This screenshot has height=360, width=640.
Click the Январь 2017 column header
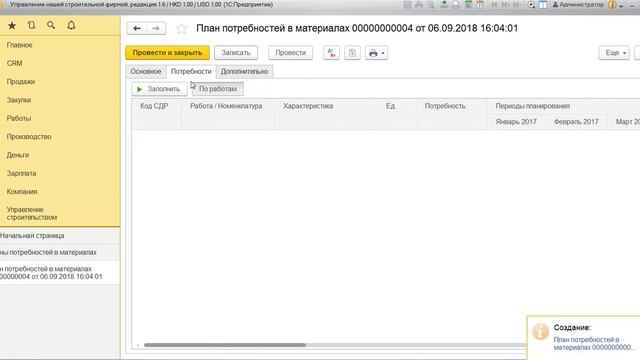[x=516, y=122]
